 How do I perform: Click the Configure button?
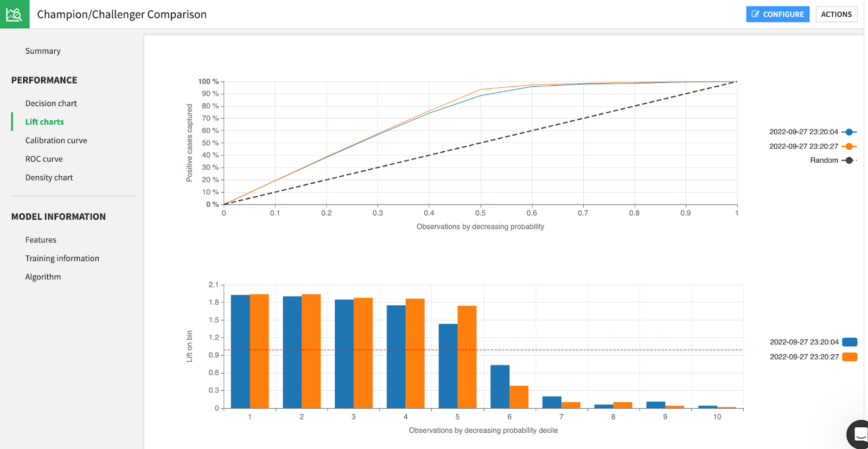777,14
